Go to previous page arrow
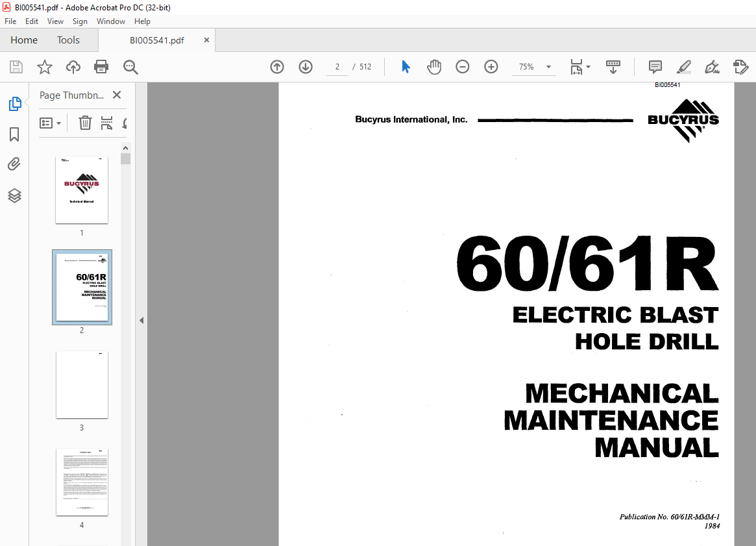756x546 pixels. 276,67
